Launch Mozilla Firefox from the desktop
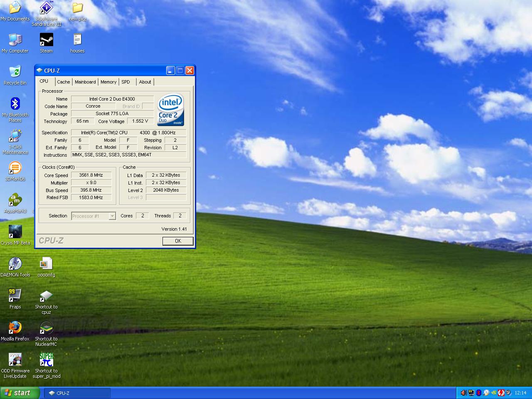Viewport: 532px width, 399px height. click(15, 331)
